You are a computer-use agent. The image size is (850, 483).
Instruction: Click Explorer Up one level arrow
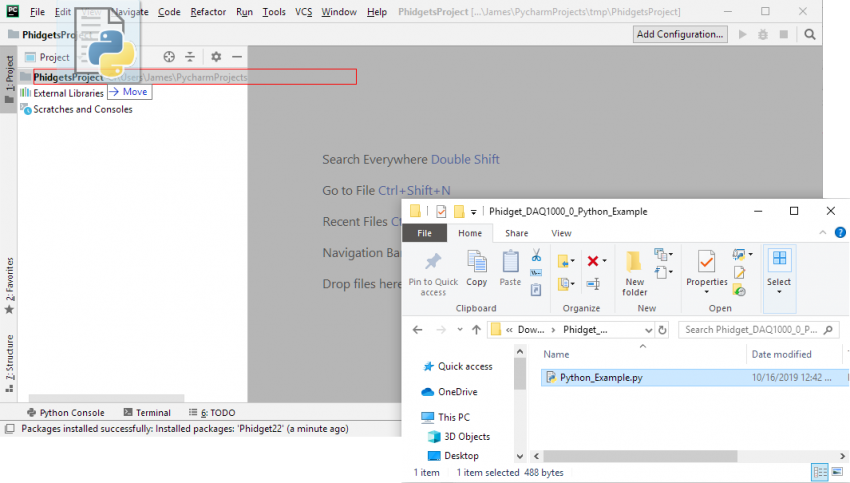point(476,330)
